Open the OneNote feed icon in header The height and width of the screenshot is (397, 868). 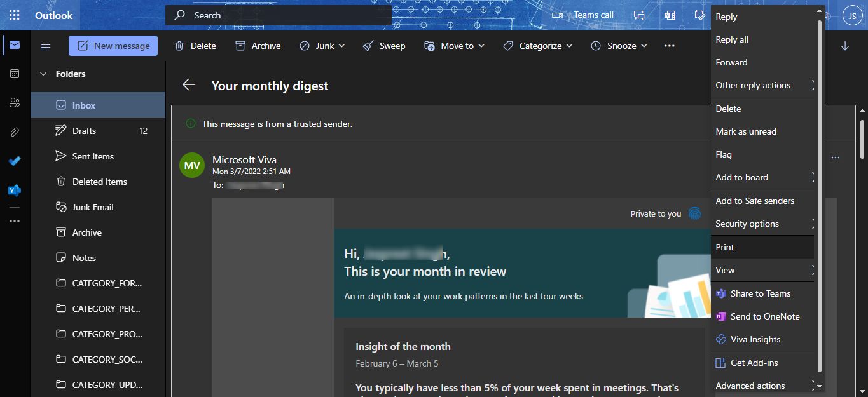[x=670, y=15]
